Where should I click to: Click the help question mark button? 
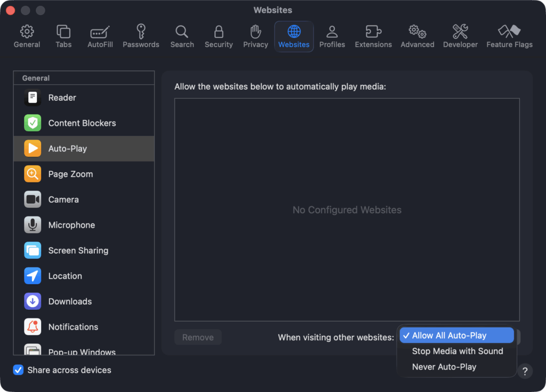525,372
